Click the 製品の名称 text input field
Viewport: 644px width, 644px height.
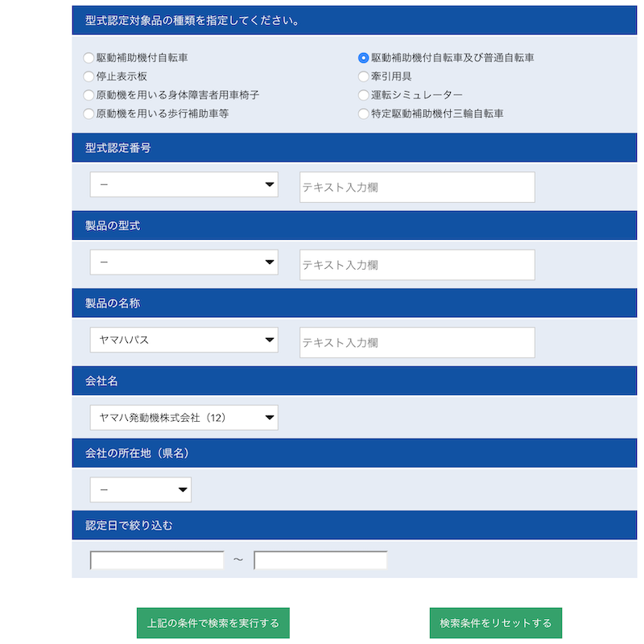click(417, 342)
